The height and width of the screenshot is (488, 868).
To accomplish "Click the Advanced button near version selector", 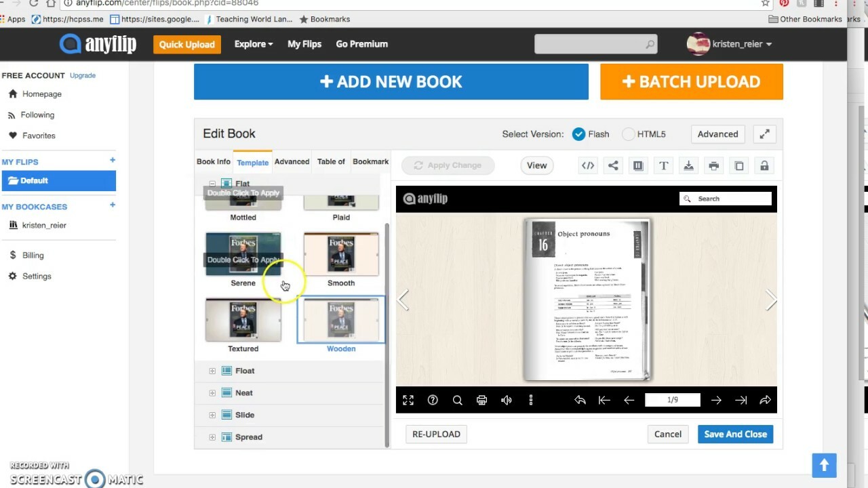I will pos(717,134).
